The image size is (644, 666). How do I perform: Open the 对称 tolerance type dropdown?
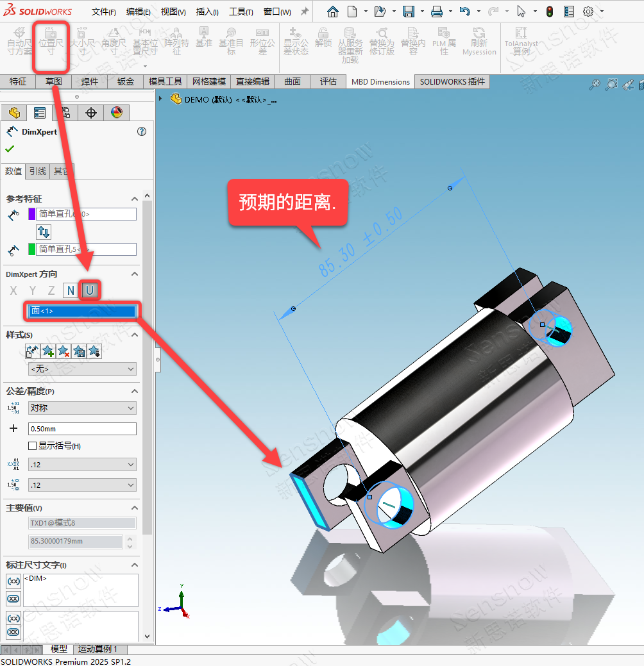(82, 408)
